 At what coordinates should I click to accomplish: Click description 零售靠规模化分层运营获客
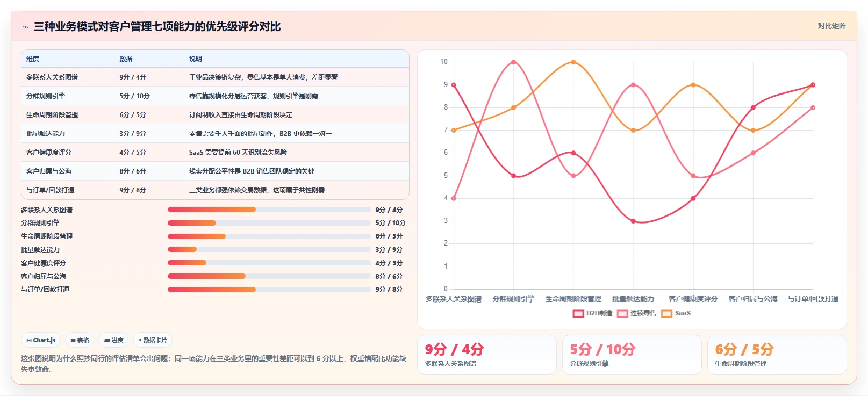tap(254, 96)
